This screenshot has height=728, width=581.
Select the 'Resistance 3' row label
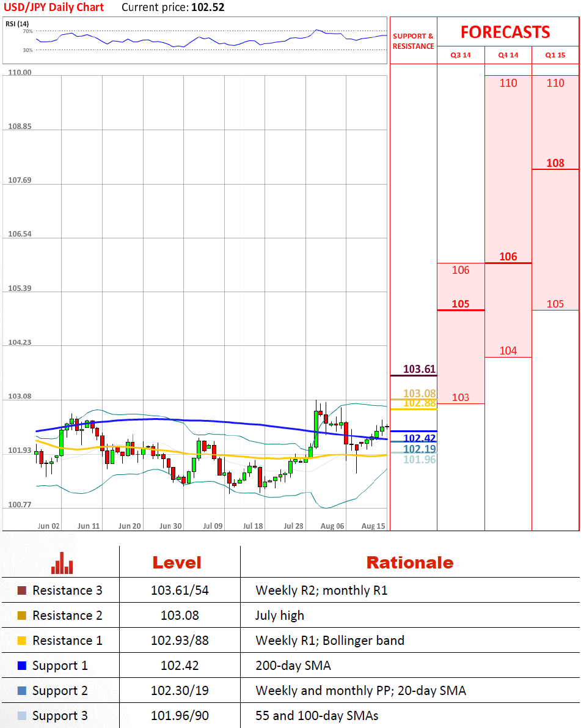[67, 590]
